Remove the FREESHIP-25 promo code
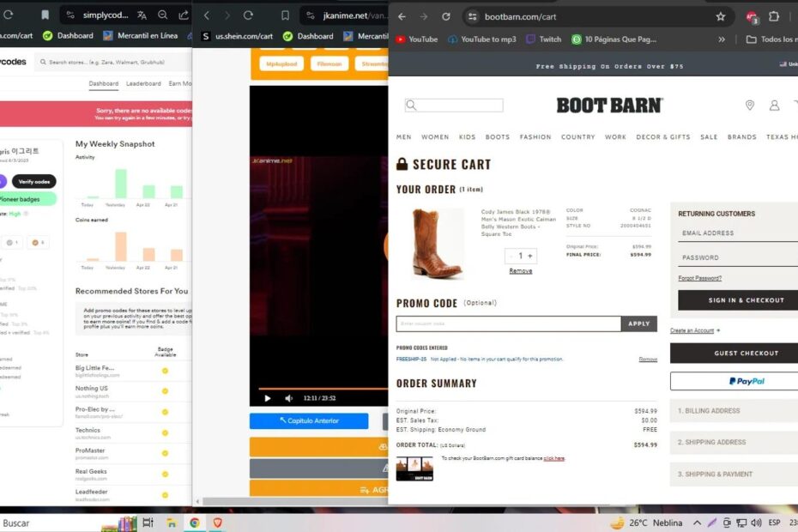Viewport: 798px width, 532px height. [648, 360]
